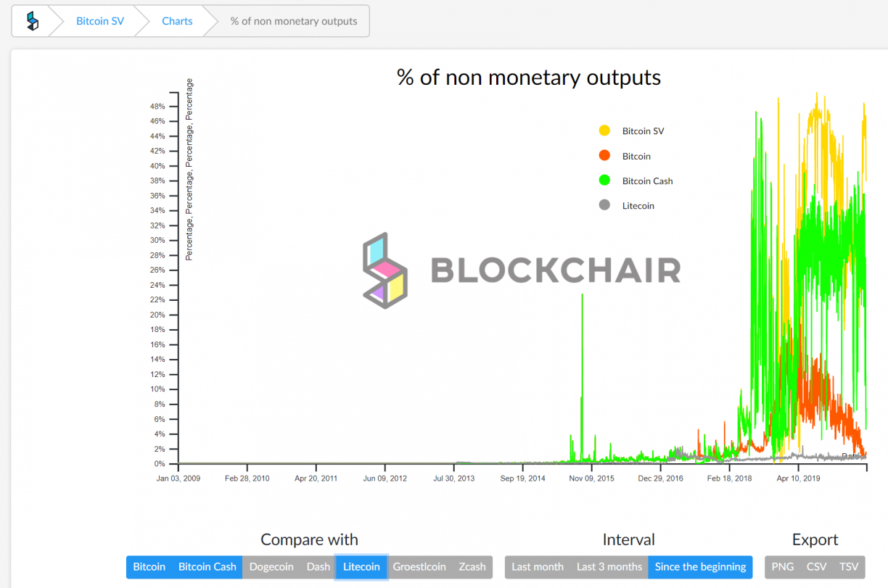Click the 'Export' heading
The image size is (888, 588).
pyautogui.click(x=815, y=539)
